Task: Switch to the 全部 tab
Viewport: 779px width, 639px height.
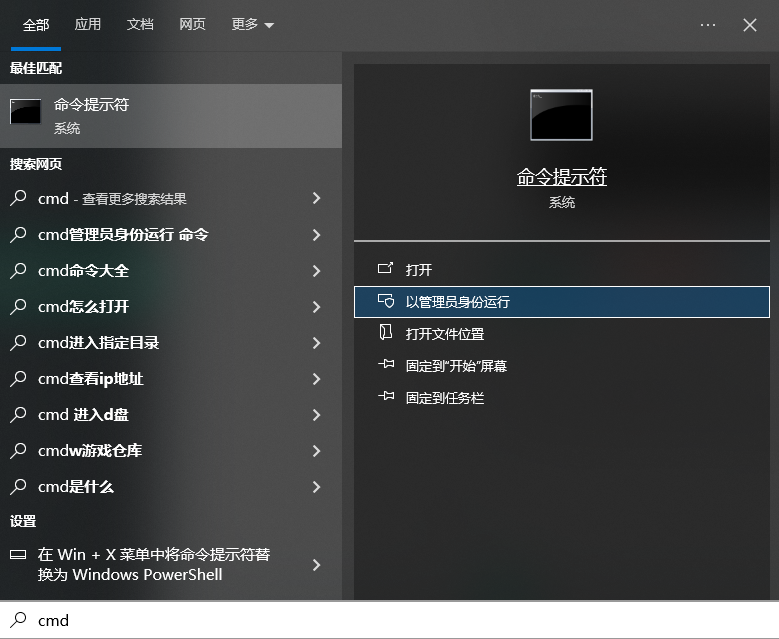Action: [36, 25]
